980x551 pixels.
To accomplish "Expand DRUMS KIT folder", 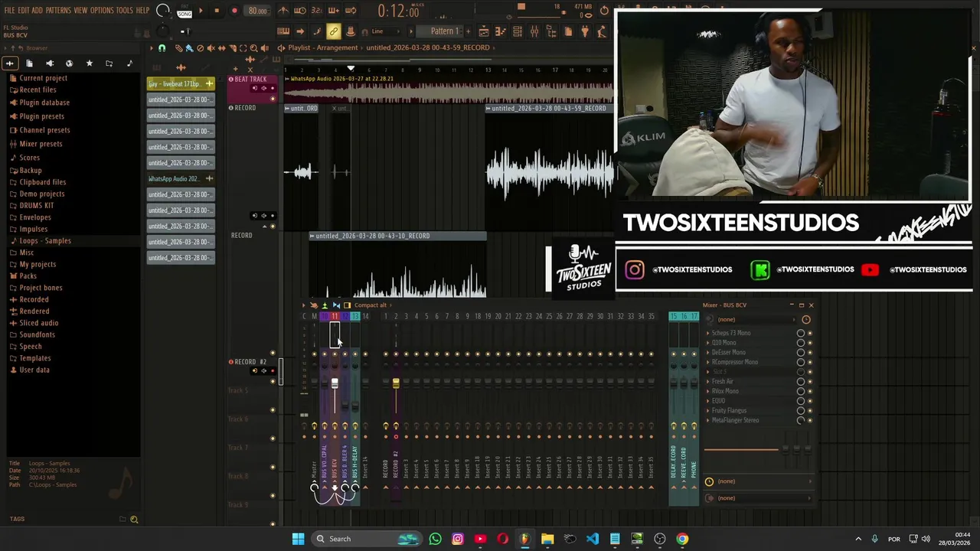I will tap(37, 206).
